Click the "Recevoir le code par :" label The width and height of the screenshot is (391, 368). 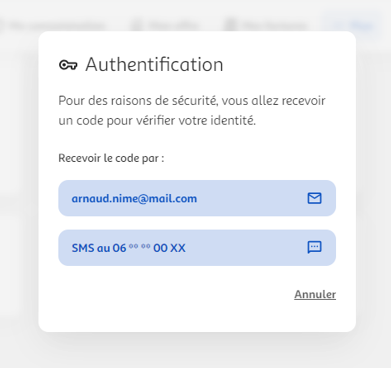click(x=111, y=158)
